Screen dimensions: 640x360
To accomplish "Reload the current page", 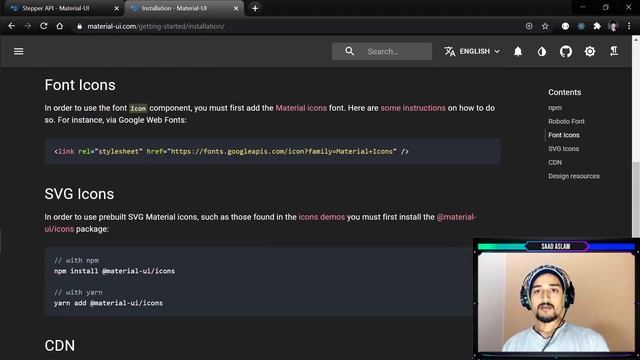I will (43, 26).
